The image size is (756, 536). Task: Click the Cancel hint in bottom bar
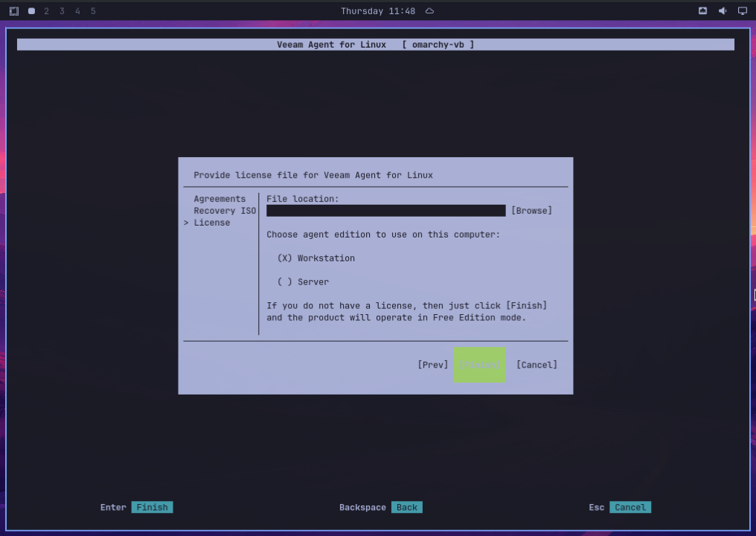(630, 507)
